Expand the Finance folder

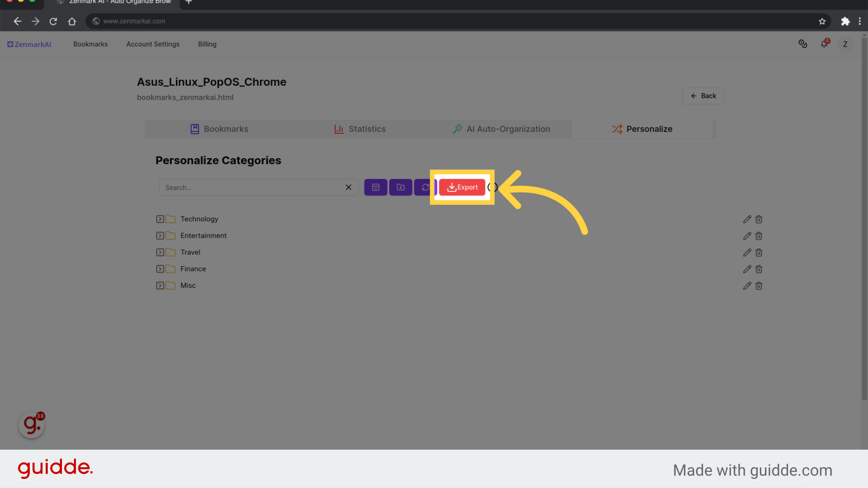[x=160, y=269]
